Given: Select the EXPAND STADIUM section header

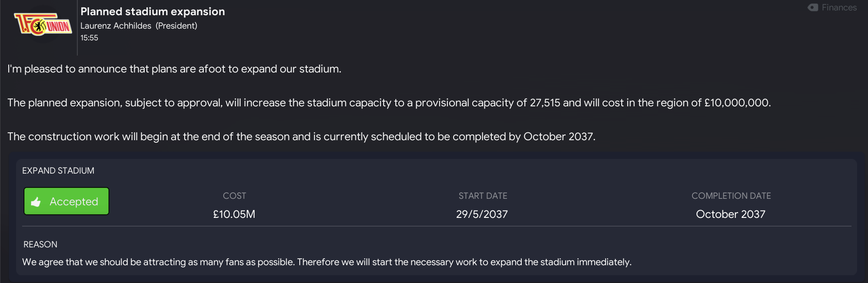Looking at the screenshot, I should (x=58, y=171).
